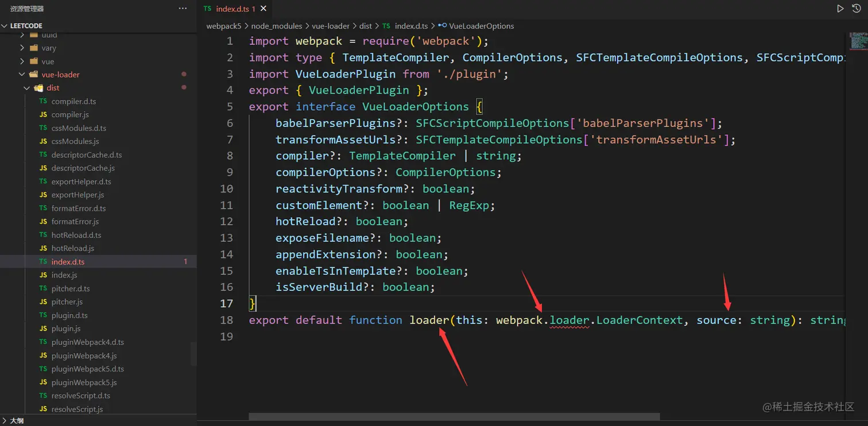Open resolveScript.d.ts file
The image size is (868, 426).
click(81, 395)
